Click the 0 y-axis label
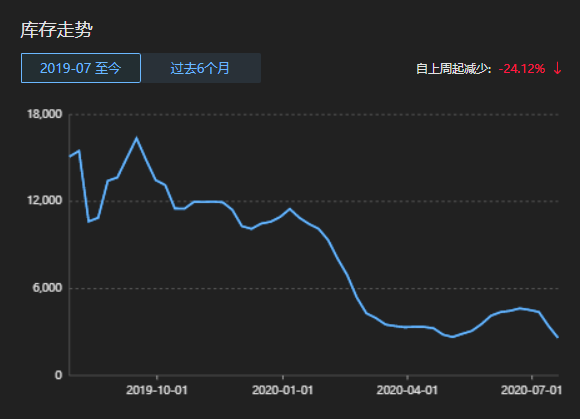 58,375
